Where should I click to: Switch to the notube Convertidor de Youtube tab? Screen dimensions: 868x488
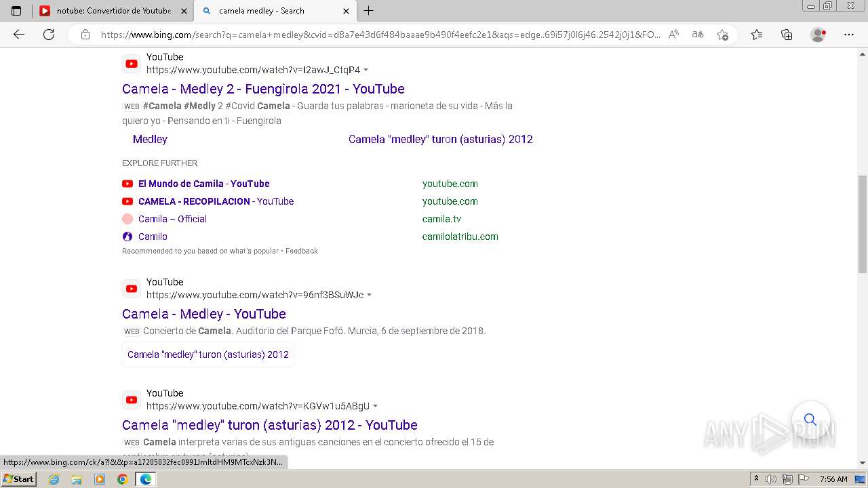[x=113, y=11]
